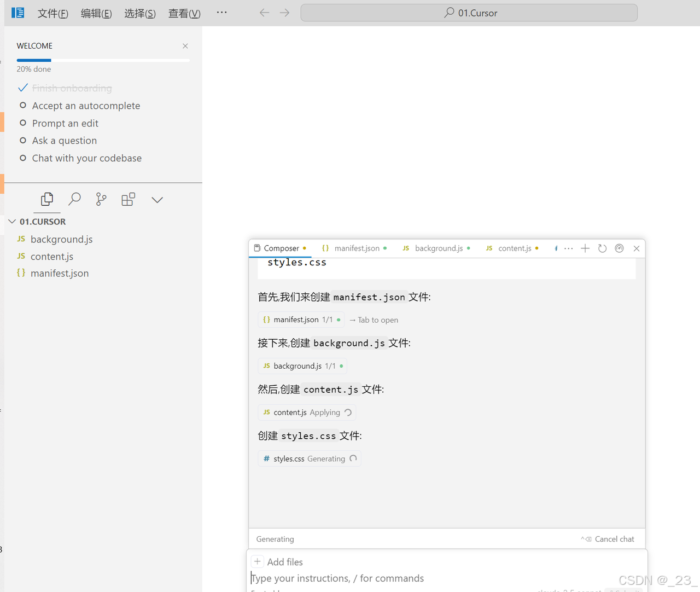Open the 文件(F) menu
The height and width of the screenshot is (592, 700).
pos(52,13)
